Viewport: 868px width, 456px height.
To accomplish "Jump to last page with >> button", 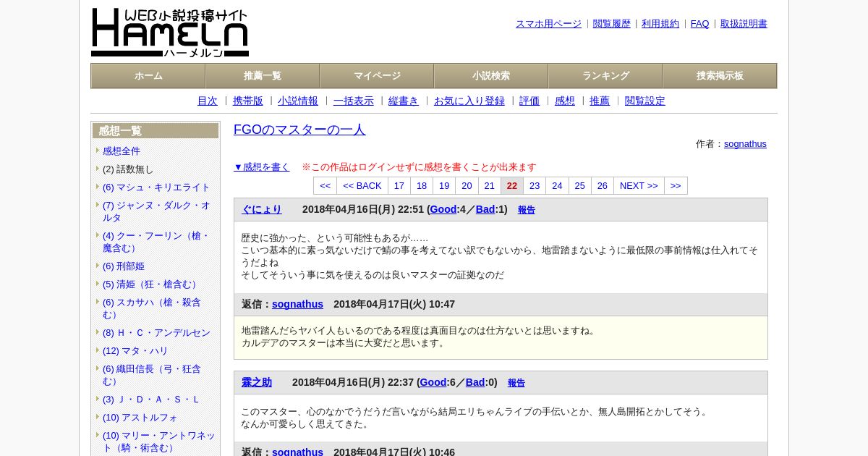I will pos(676,186).
